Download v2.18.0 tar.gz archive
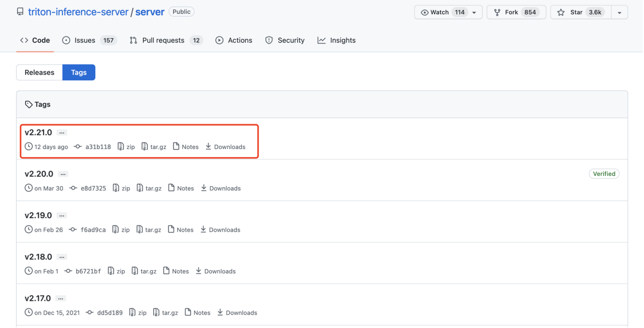Viewport: 644px width, 328px height. (x=144, y=271)
